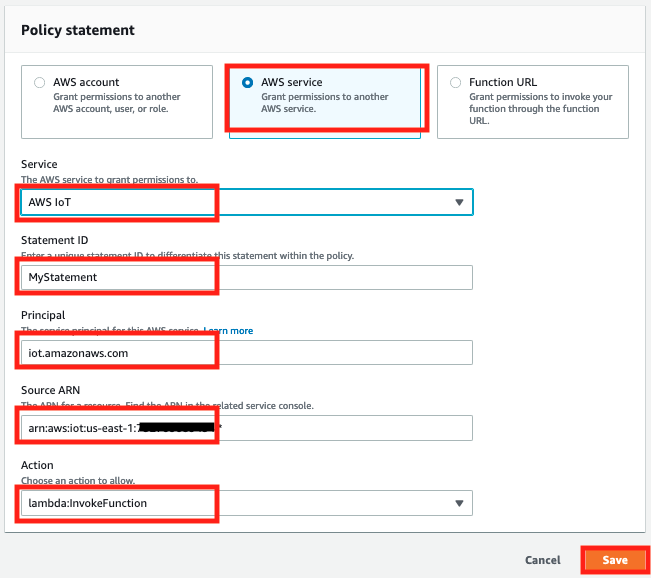Click the Source ARN input field
The width and height of the screenshot is (651, 578).
247,428
